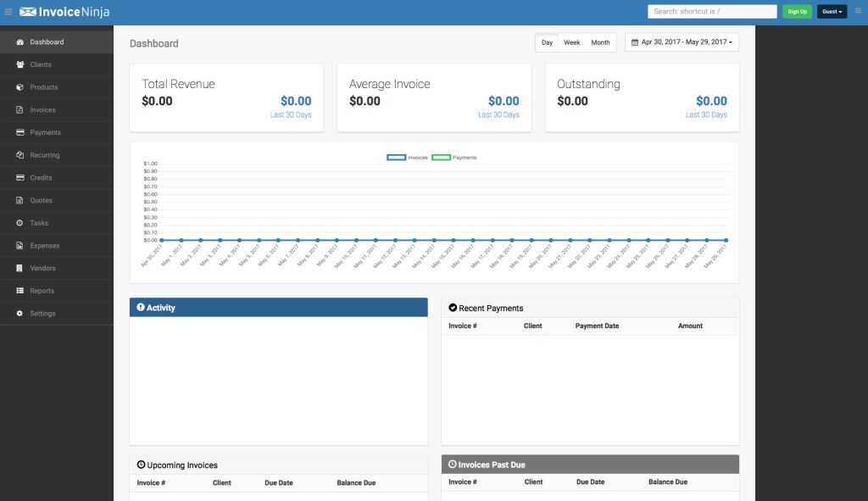Screen dimensions: 868x501
Task: Navigate to Invoices in the sidebar
Action: (x=57, y=110)
